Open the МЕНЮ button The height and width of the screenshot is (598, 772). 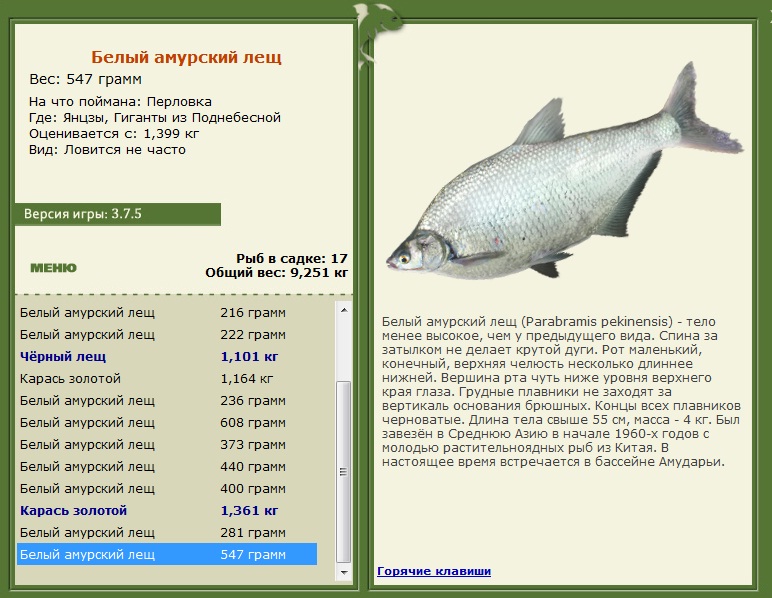tap(53, 268)
